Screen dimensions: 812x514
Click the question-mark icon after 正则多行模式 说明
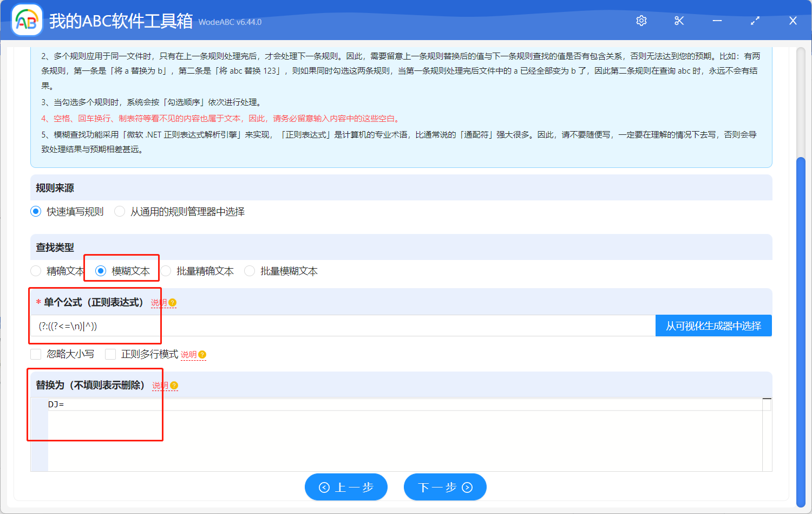click(x=201, y=354)
